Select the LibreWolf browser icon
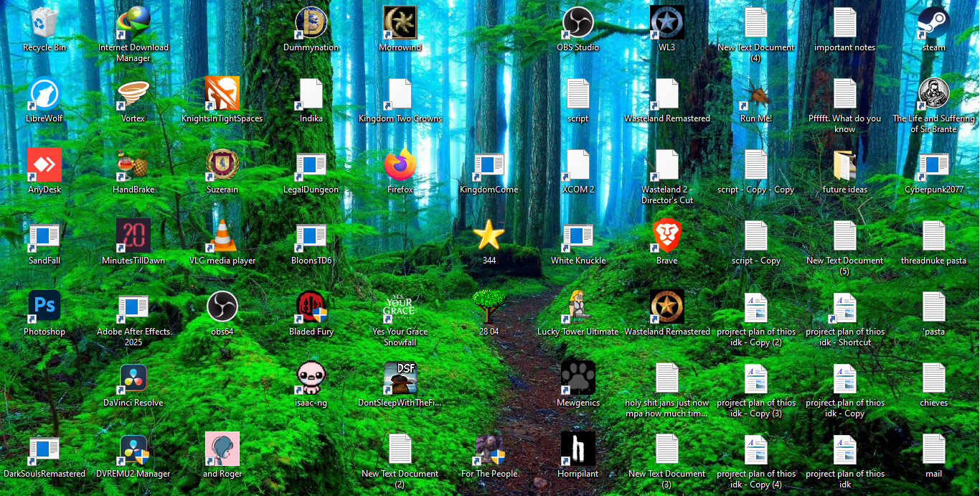This screenshot has width=980, height=496. pyautogui.click(x=44, y=93)
